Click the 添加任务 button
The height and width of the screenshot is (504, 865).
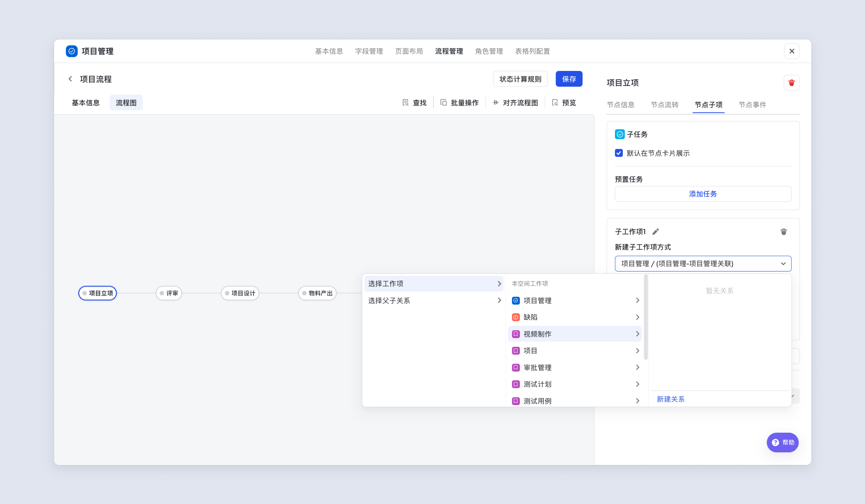pos(703,194)
